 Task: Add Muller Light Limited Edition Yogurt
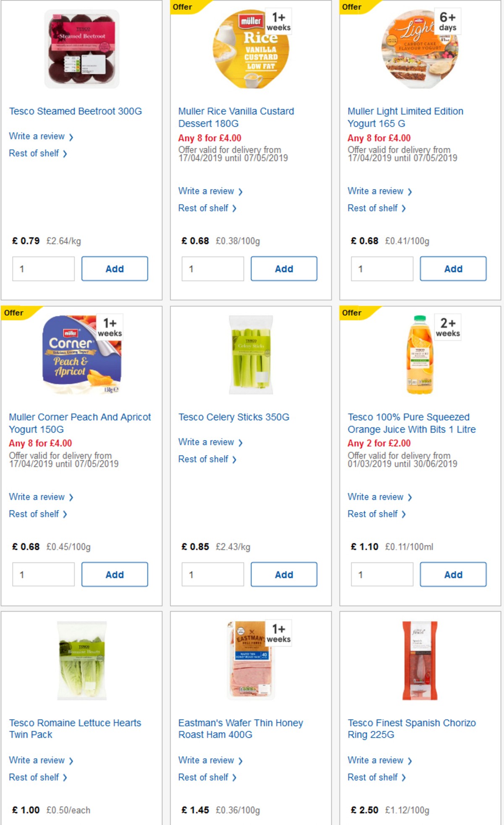click(453, 268)
